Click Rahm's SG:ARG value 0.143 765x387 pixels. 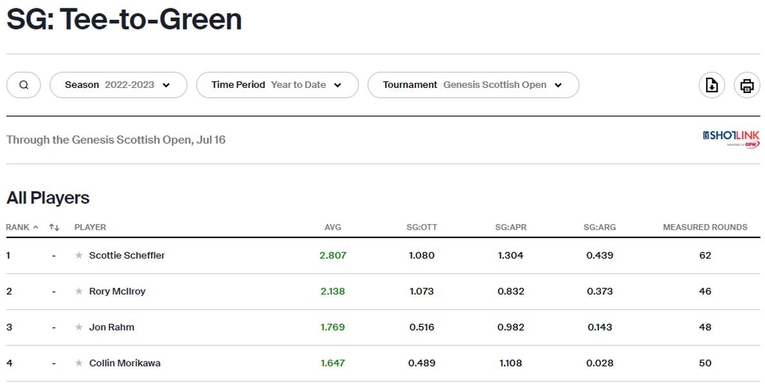(600, 327)
